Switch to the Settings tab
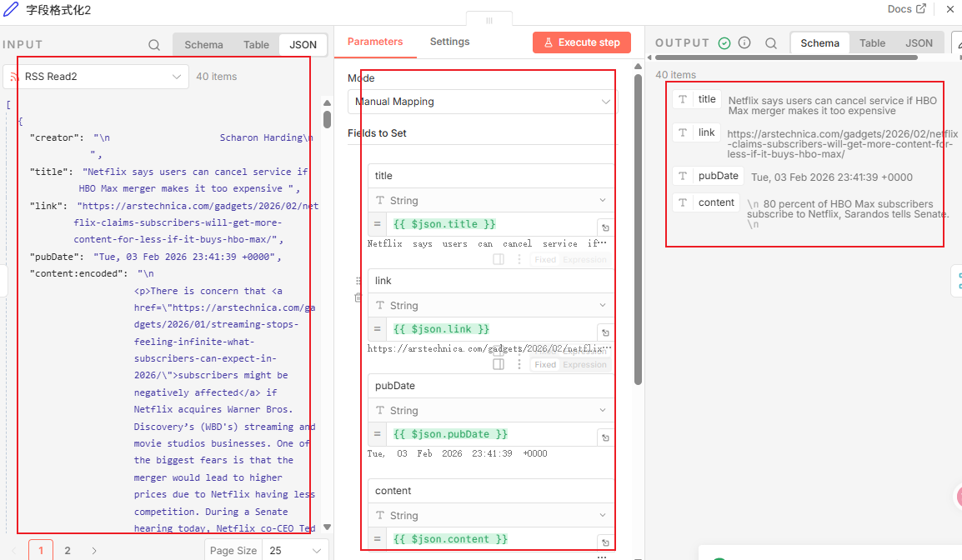Image resolution: width=962 pixels, height=560 pixels. point(449,42)
